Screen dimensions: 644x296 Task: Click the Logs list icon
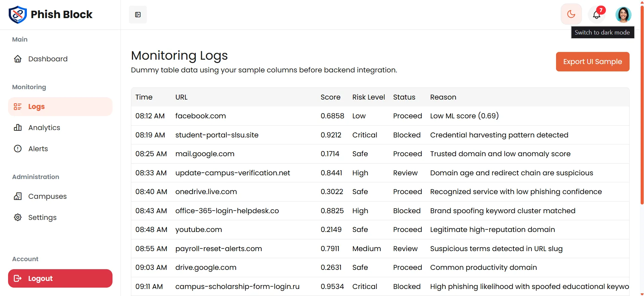[x=18, y=107]
